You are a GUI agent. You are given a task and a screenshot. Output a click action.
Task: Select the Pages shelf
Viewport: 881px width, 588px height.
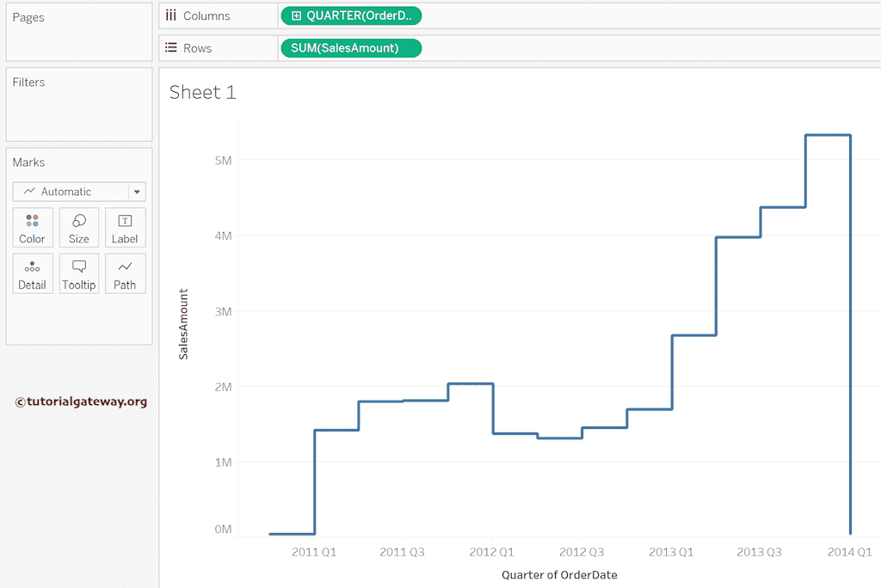79,32
